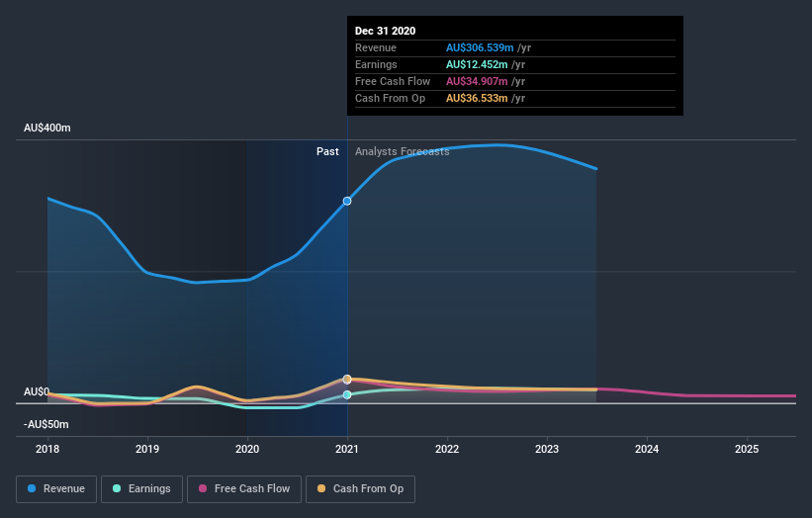Click the AU$34.907m free cash flow value
812x518 pixels.
click(x=477, y=81)
